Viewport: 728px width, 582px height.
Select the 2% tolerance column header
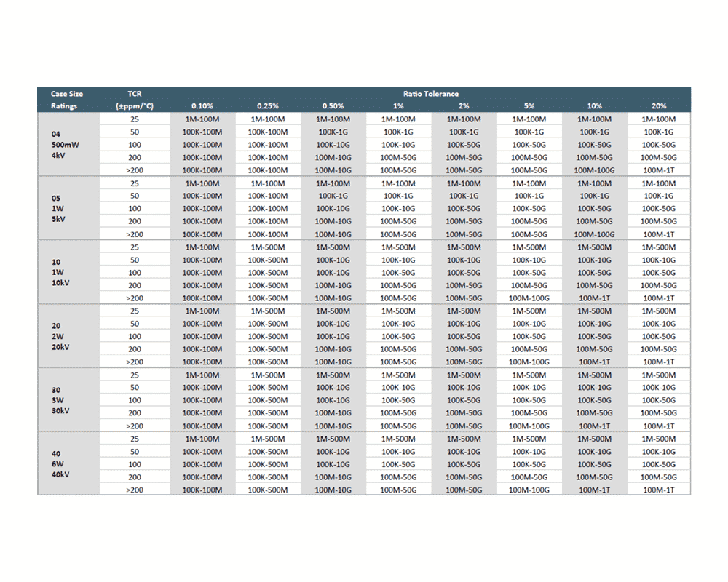[464, 106]
